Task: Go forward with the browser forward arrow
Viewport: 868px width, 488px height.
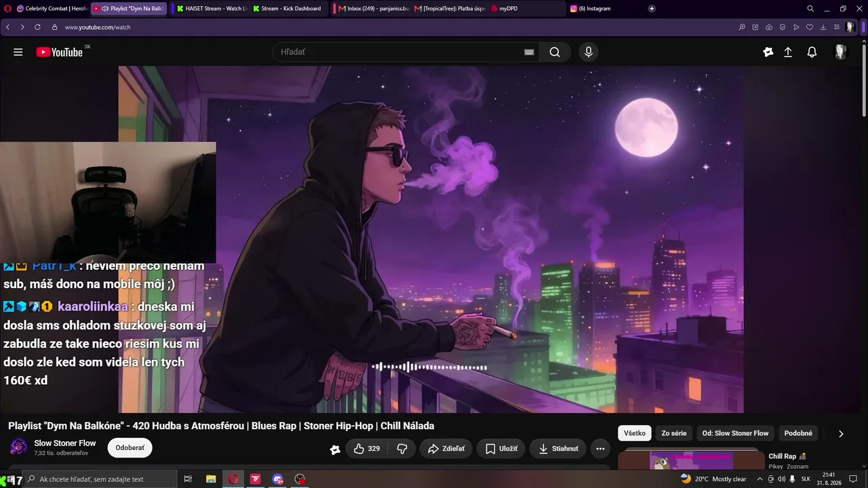Action: [x=22, y=27]
